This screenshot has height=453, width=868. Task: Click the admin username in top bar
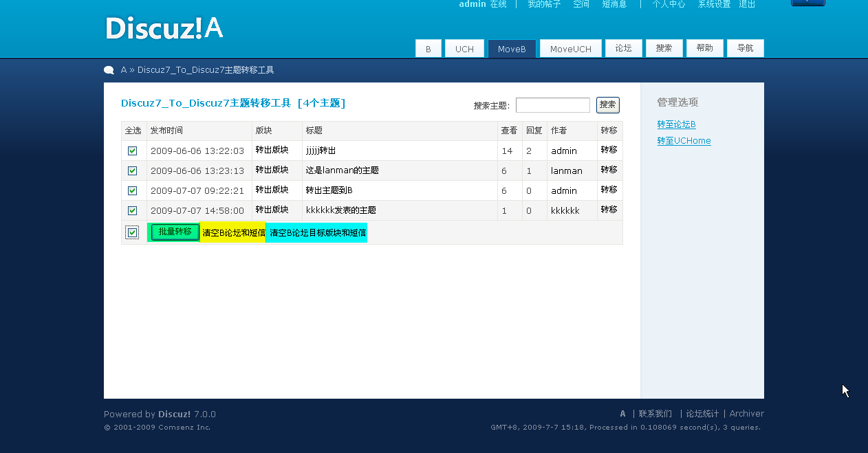click(x=473, y=4)
